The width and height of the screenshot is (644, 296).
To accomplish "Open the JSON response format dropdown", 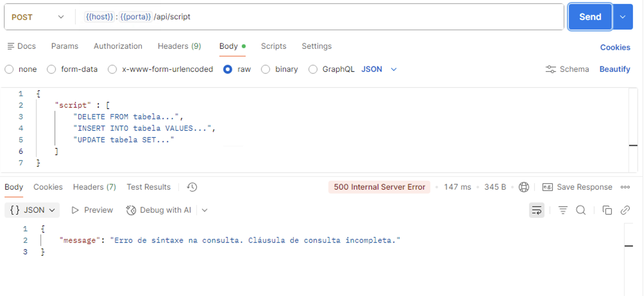I will pos(32,210).
